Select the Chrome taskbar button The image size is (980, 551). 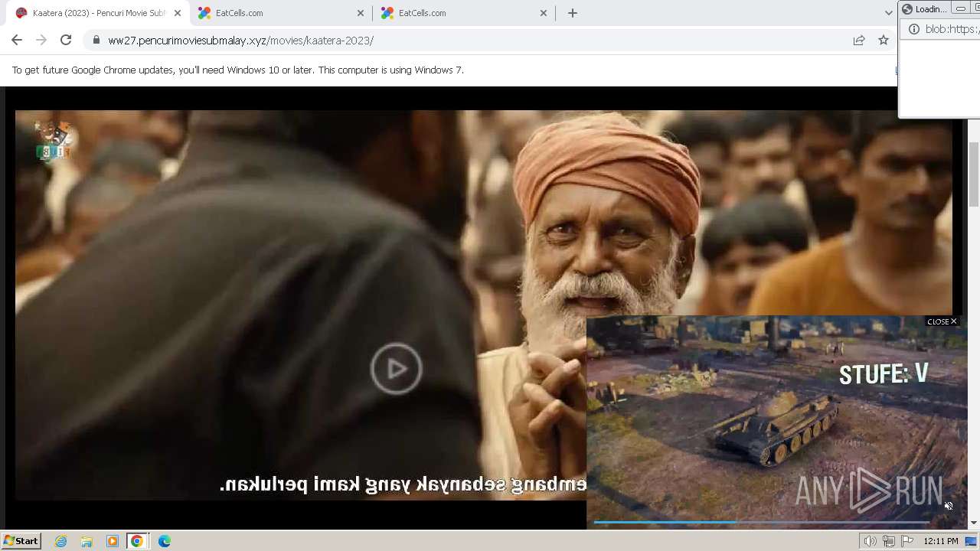pyautogui.click(x=137, y=541)
